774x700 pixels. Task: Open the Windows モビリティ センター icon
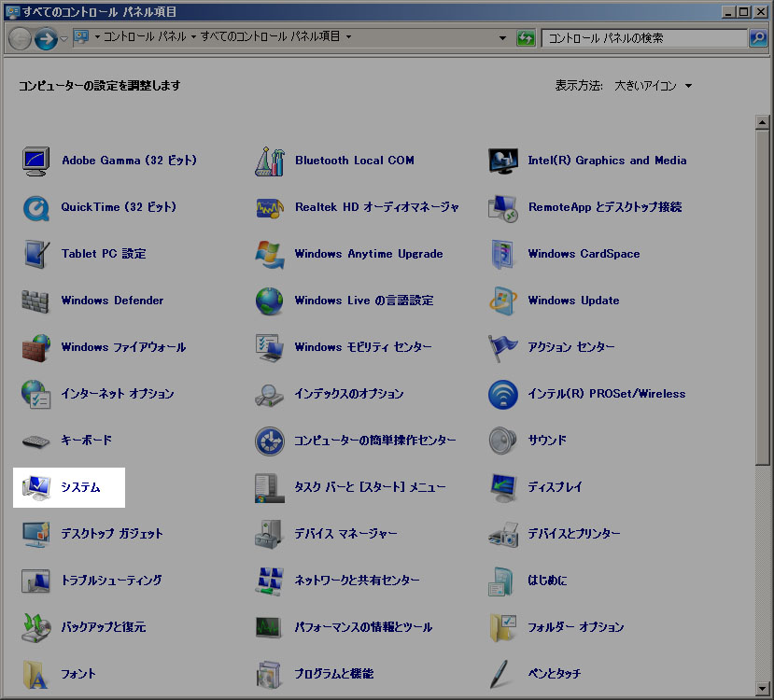click(270, 347)
